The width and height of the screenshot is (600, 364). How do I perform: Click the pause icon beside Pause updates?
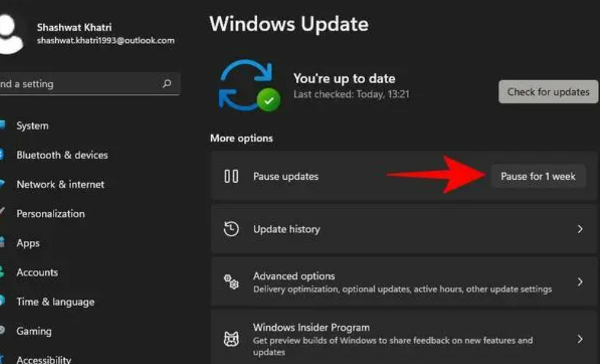(231, 177)
